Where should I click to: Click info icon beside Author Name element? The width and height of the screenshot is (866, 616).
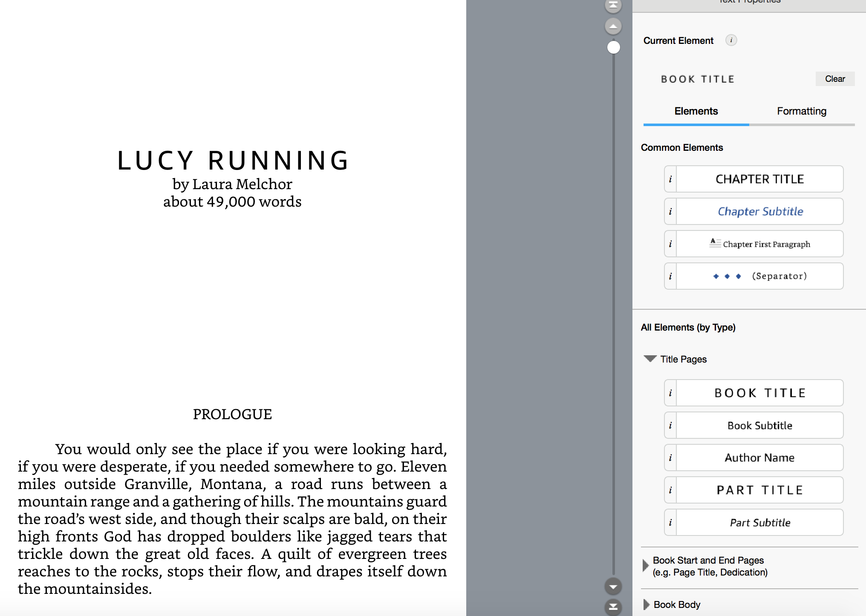[670, 458]
